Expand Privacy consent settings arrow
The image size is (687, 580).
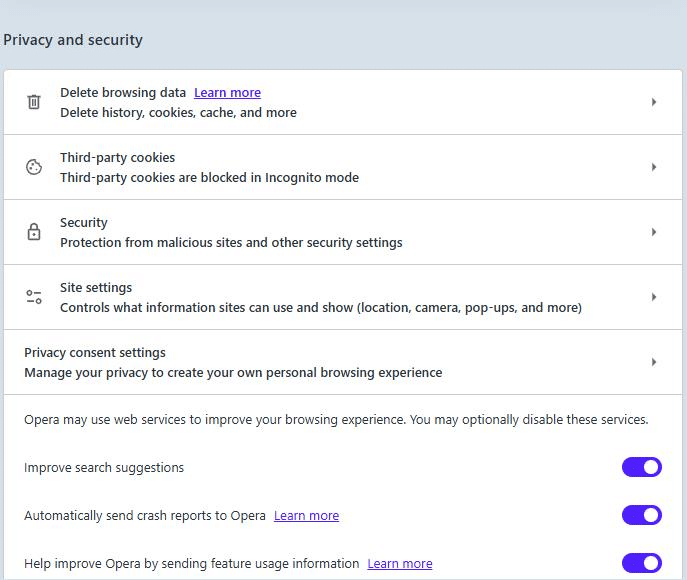[654, 362]
